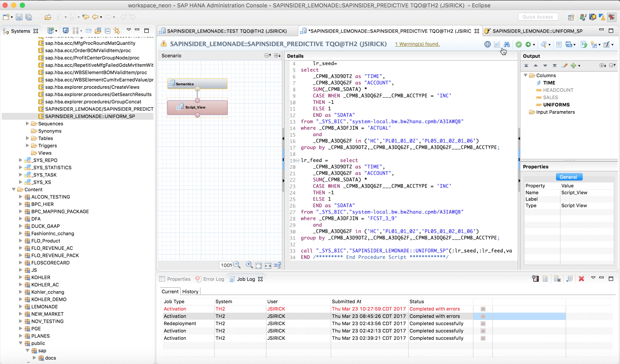Collapse the Content folder
620x364 pixels.
[x=14, y=189]
